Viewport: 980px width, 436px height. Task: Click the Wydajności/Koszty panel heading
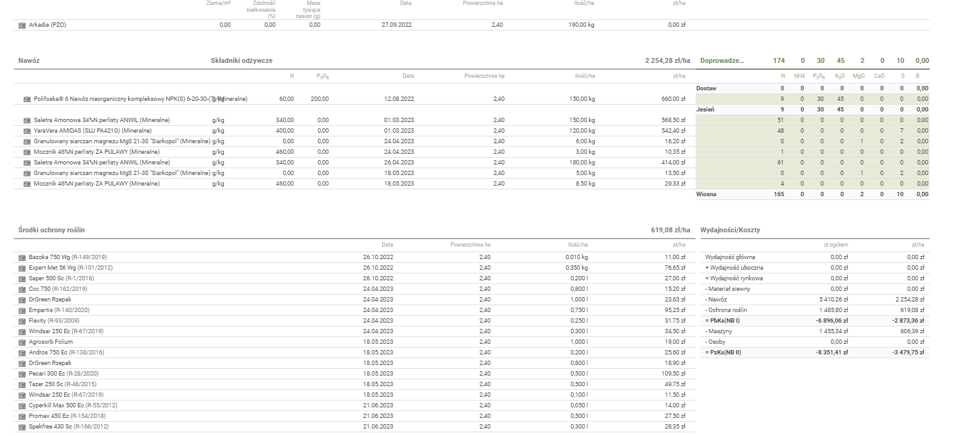coord(730,230)
